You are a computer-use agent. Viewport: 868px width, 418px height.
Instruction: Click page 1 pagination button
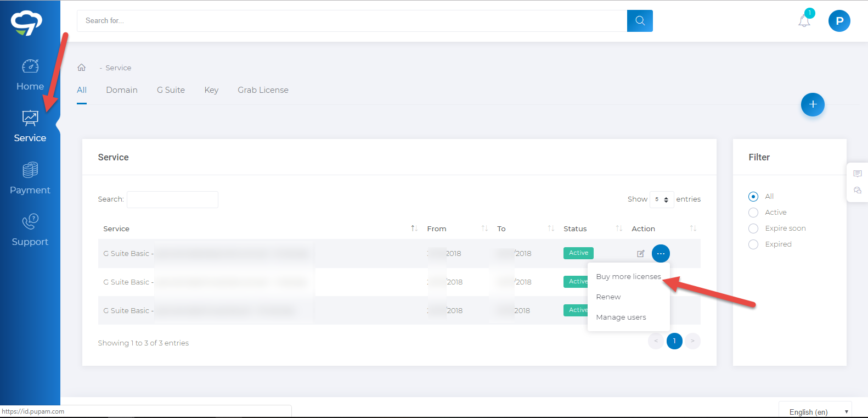tap(674, 341)
